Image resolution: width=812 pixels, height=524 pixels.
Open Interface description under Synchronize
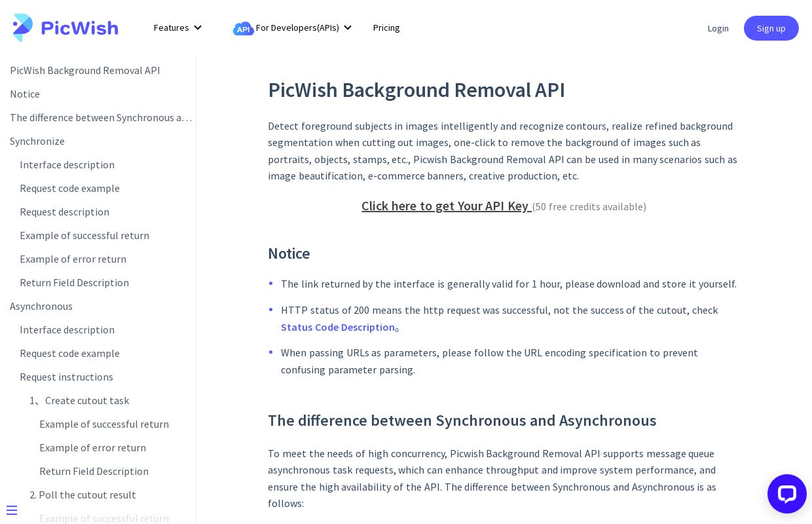point(67,164)
